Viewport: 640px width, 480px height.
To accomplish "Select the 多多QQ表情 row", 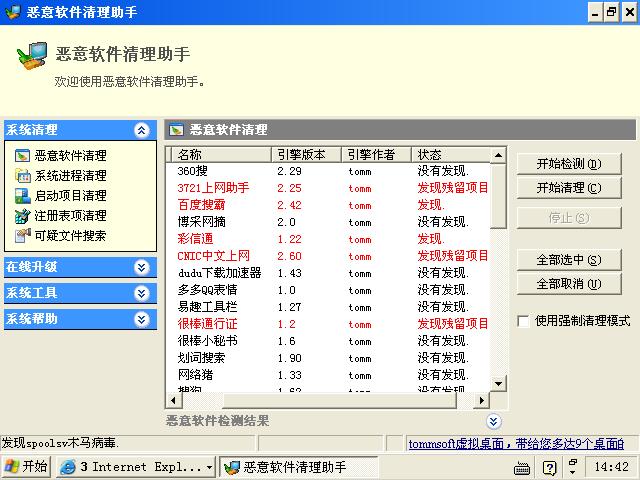I will pos(328,290).
